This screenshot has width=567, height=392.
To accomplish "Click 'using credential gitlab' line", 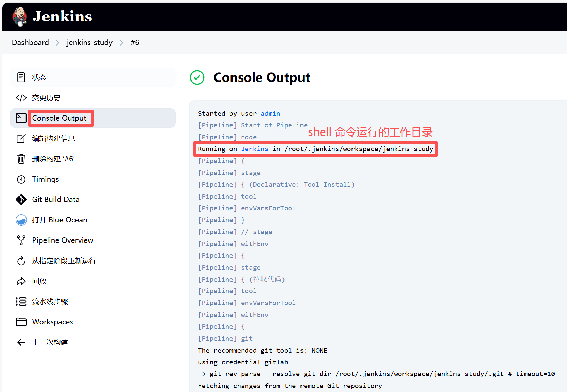I will point(243,362).
